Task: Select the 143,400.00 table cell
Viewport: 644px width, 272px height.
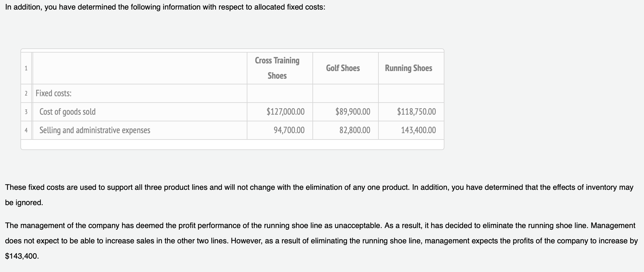Action: point(411,130)
